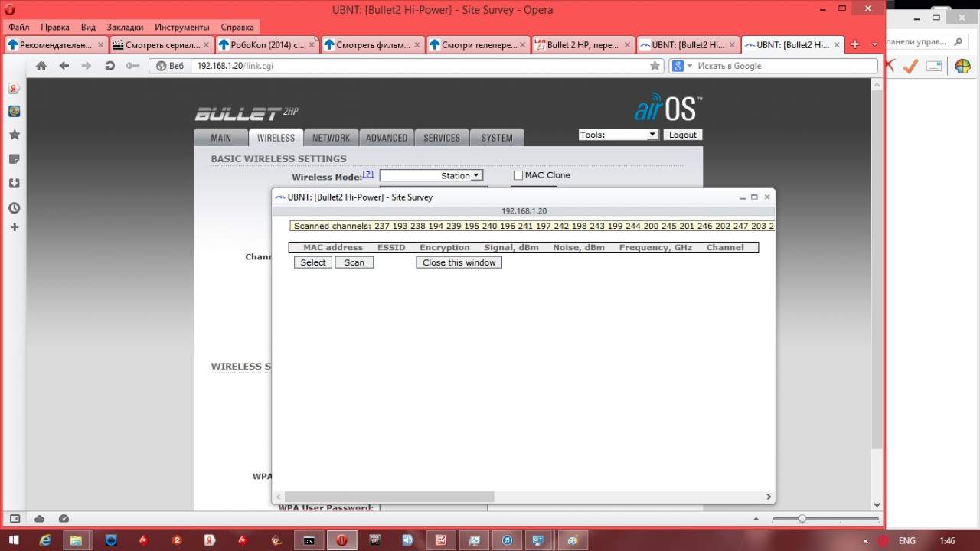Add a new sidebar panel
The image size is (980, 551).
point(14,227)
